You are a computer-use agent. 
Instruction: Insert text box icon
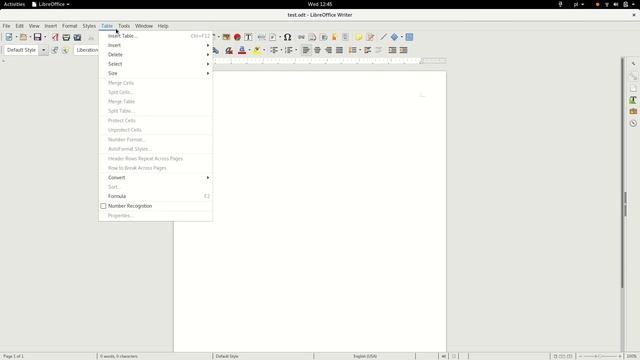[x=248, y=37]
